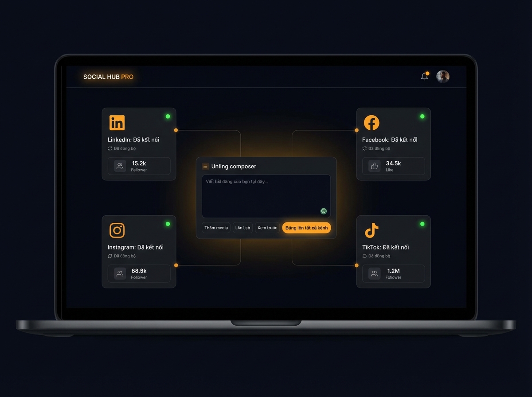Click TikTok card orange connector node
This screenshot has width=532, height=397.
[x=356, y=265]
